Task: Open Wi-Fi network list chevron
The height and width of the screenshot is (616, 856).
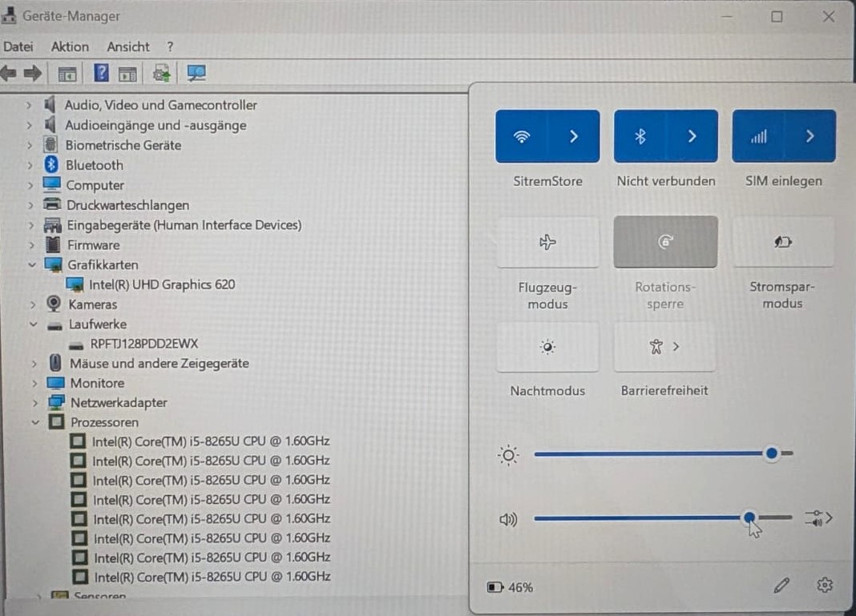Action: point(574,136)
